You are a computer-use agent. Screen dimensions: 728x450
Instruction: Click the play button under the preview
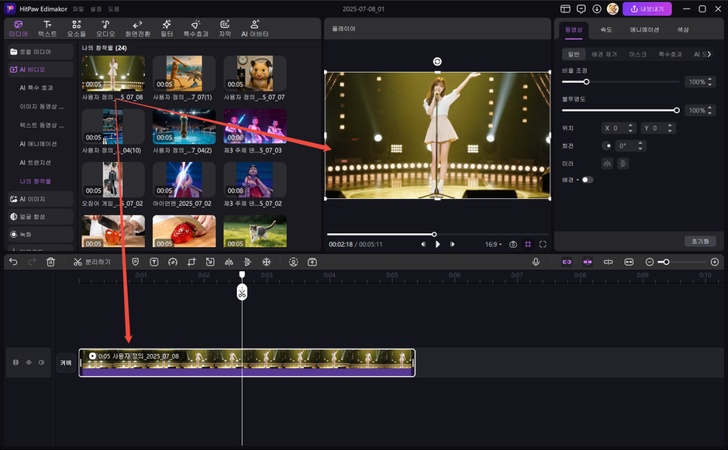coord(437,244)
